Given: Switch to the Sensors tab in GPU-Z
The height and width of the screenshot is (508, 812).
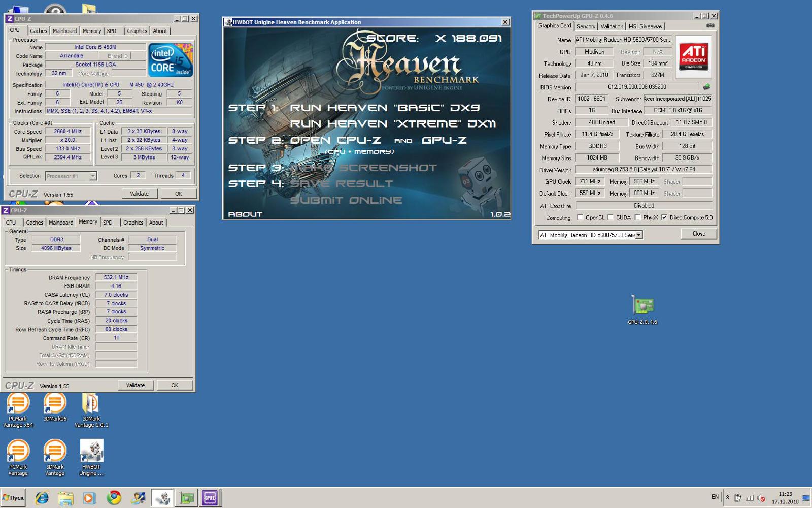Looking at the screenshot, I should (586, 26).
